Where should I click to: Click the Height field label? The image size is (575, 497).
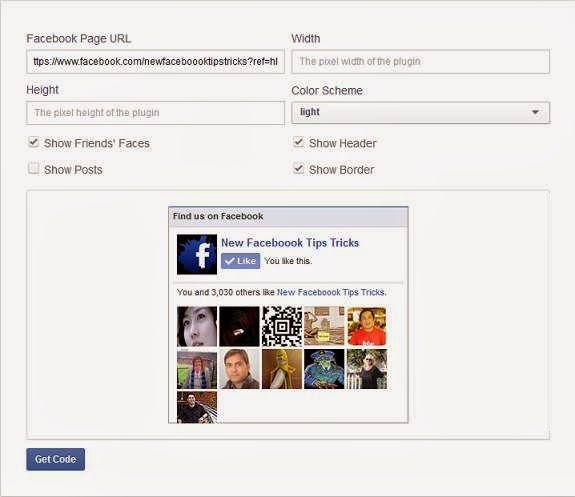tap(43, 90)
